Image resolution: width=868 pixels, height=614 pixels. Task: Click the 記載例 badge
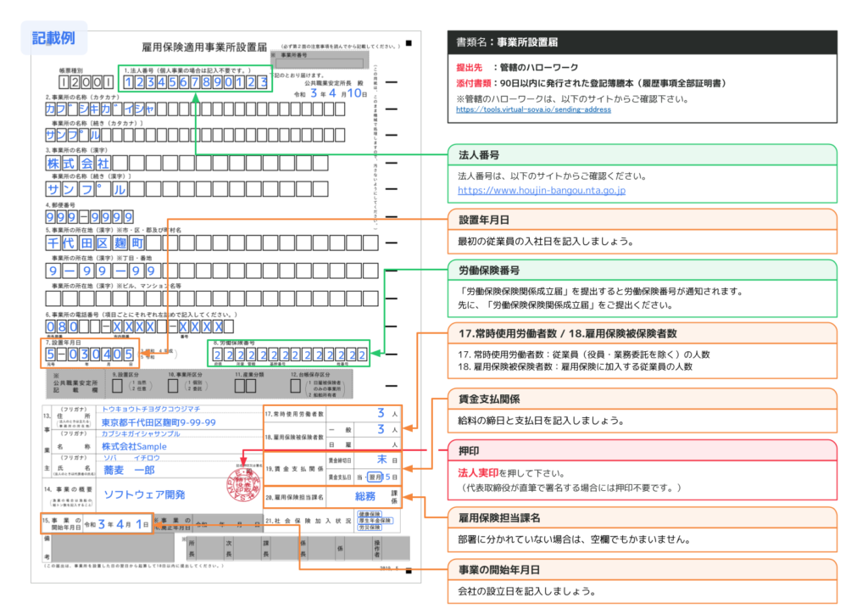[x=53, y=38]
